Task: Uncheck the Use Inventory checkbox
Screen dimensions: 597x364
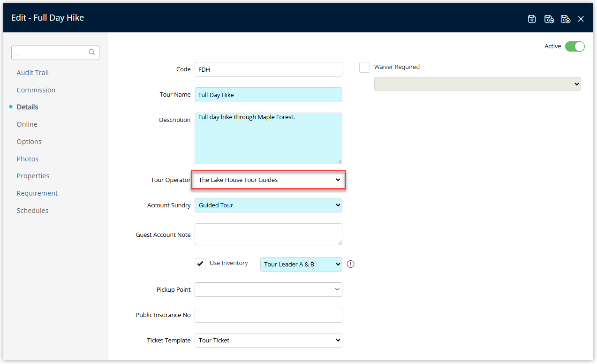Action: 200,263
